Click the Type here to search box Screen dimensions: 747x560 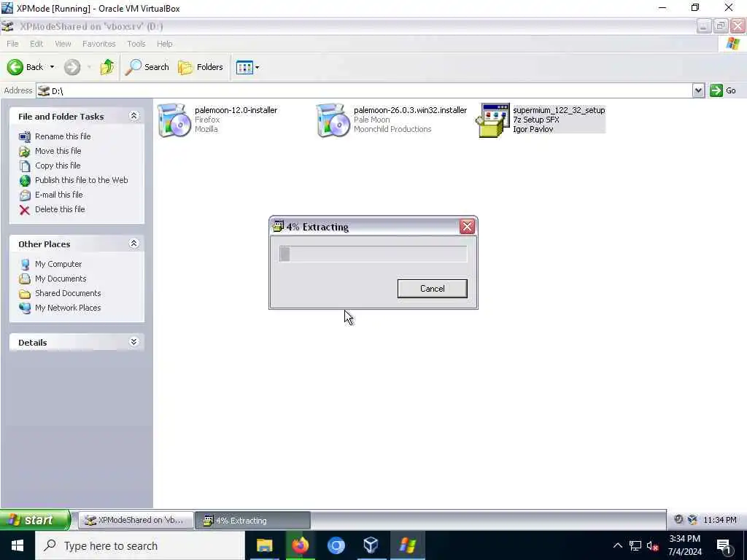pyautogui.click(x=140, y=545)
